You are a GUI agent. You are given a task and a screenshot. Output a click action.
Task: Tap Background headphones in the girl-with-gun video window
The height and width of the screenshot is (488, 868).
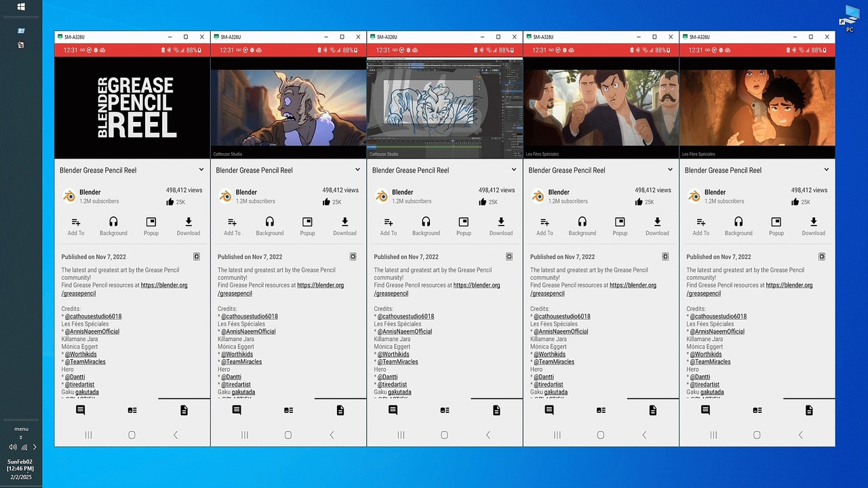[x=738, y=226]
